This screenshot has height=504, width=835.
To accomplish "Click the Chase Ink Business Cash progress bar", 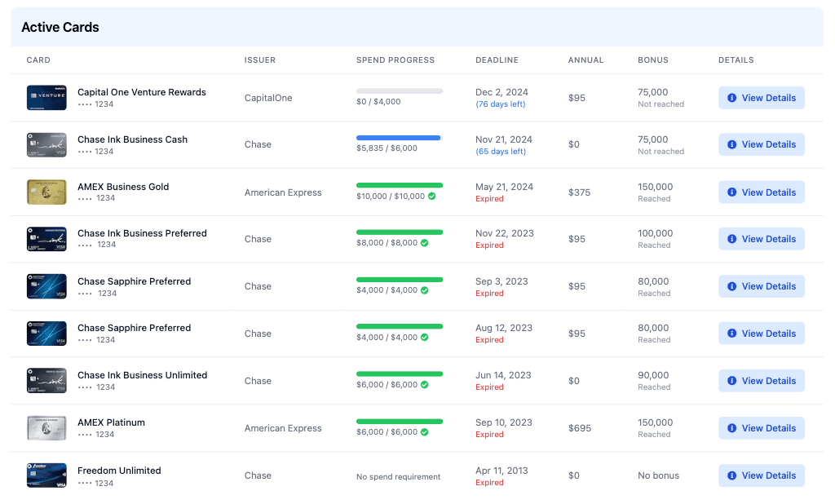I will pyautogui.click(x=398, y=138).
